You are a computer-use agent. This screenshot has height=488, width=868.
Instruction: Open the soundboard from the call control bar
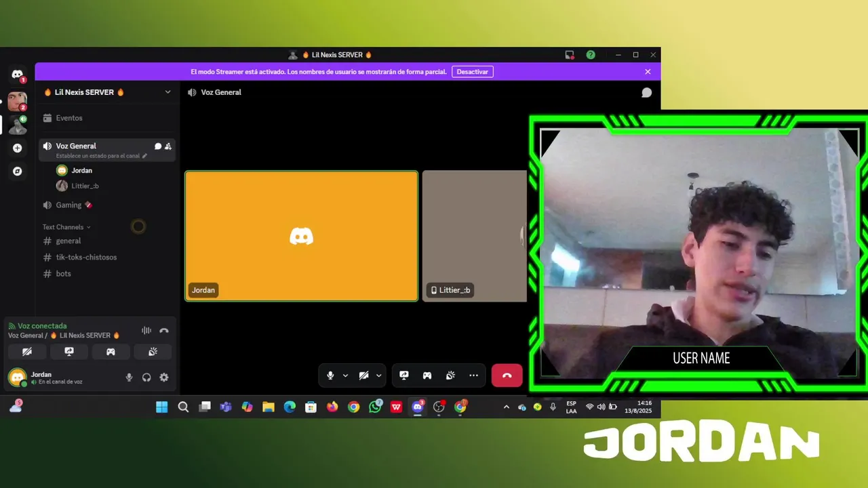point(450,375)
